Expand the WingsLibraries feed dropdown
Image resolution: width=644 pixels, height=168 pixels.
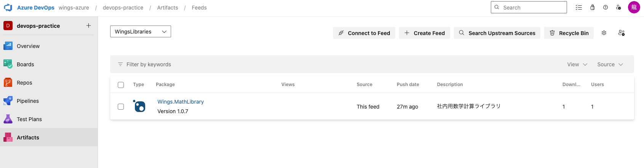(x=141, y=32)
